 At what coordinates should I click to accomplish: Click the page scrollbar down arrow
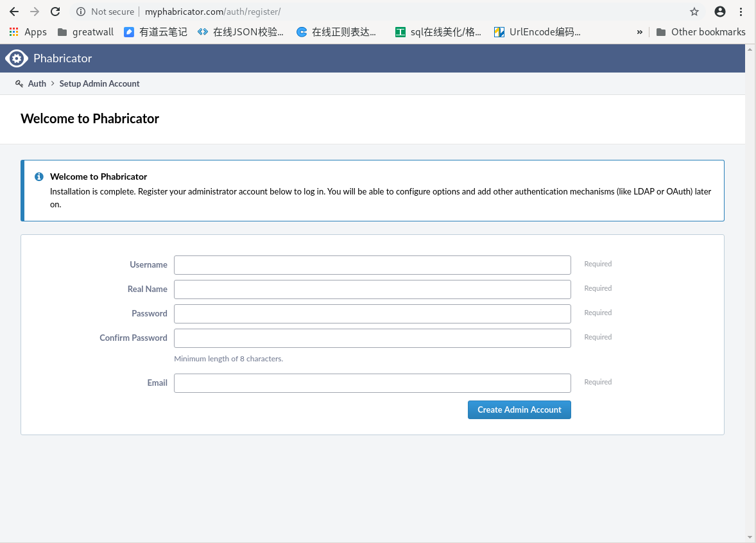coord(750,538)
